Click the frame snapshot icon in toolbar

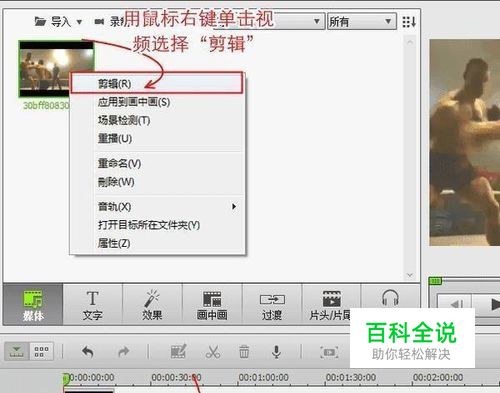tap(329, 352)
